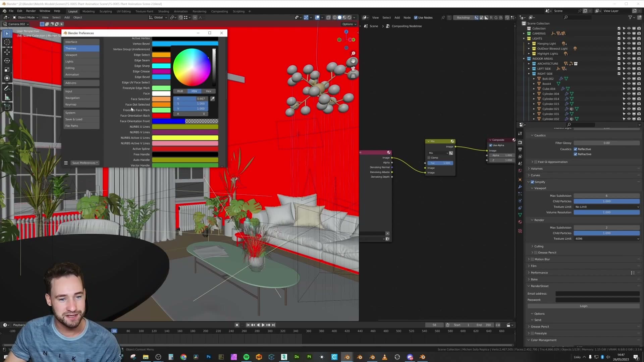Screen dimensions: 644x362
Task: Select the Rotate tool in viewport toolbar
Action: tap(7, 61)
